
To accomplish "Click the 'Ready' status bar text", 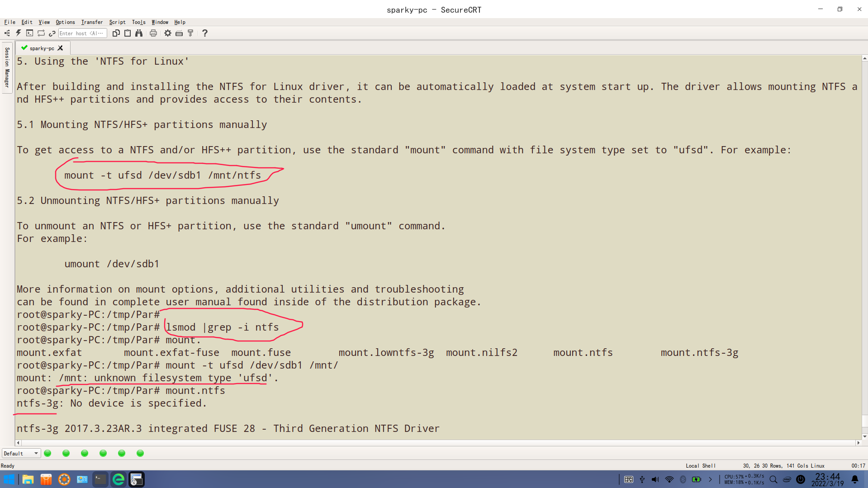I will click(8, 466).
